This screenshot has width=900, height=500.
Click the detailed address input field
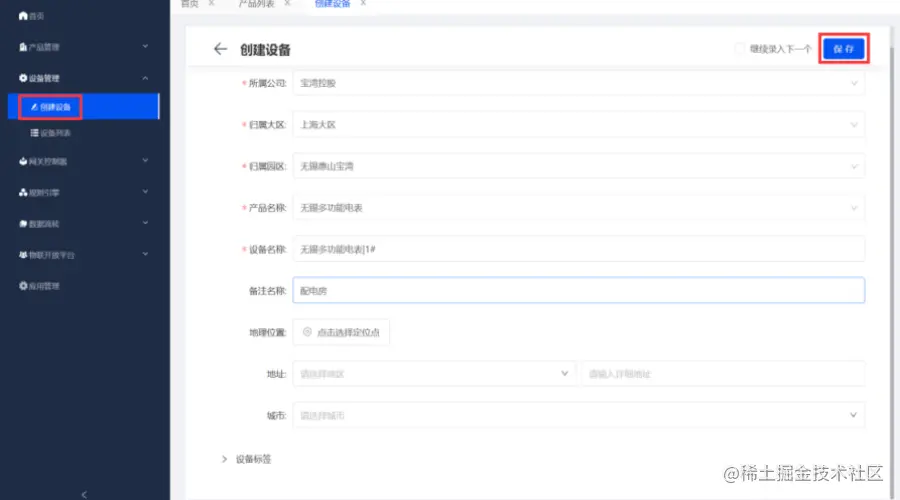click(x=723, y=374)
